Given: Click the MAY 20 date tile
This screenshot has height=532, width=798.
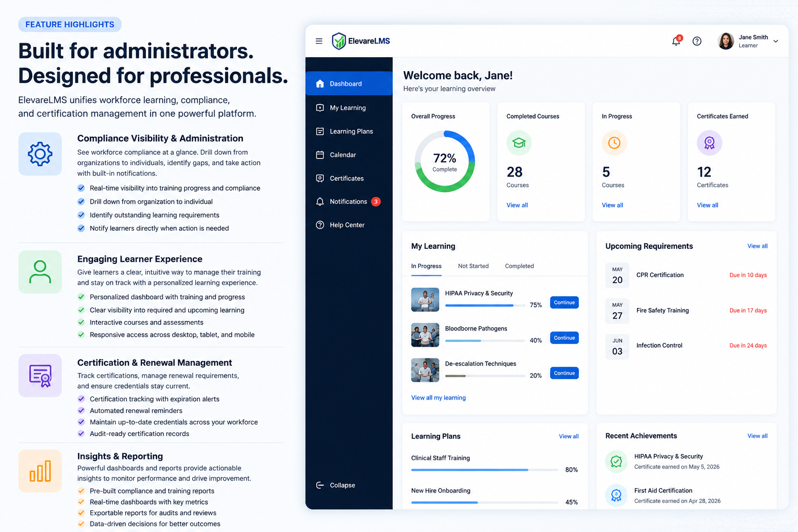Looking at the screenshot, I should (x=617, y=275).
